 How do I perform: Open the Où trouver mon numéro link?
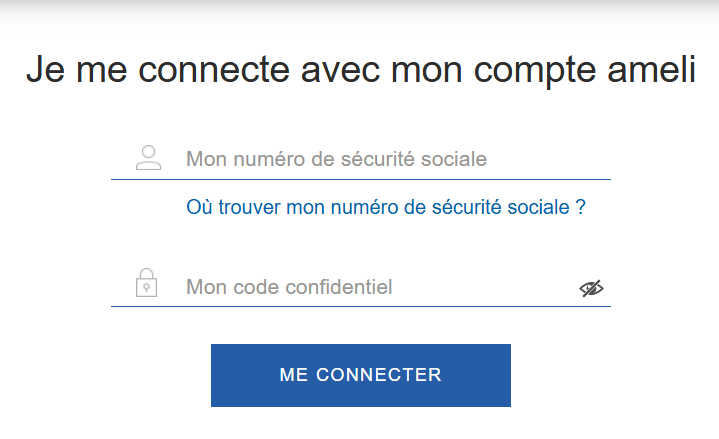tap(386, 207)
